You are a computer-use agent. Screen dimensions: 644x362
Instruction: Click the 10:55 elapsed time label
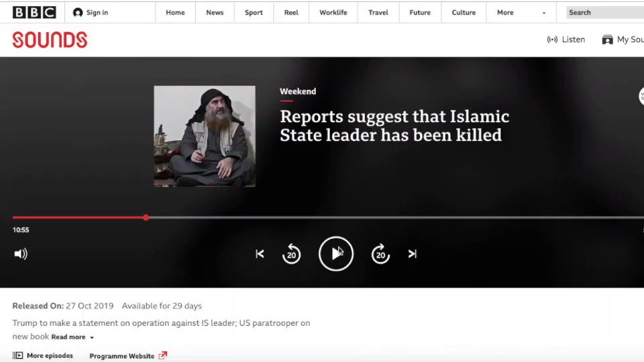tap(21, 230)
